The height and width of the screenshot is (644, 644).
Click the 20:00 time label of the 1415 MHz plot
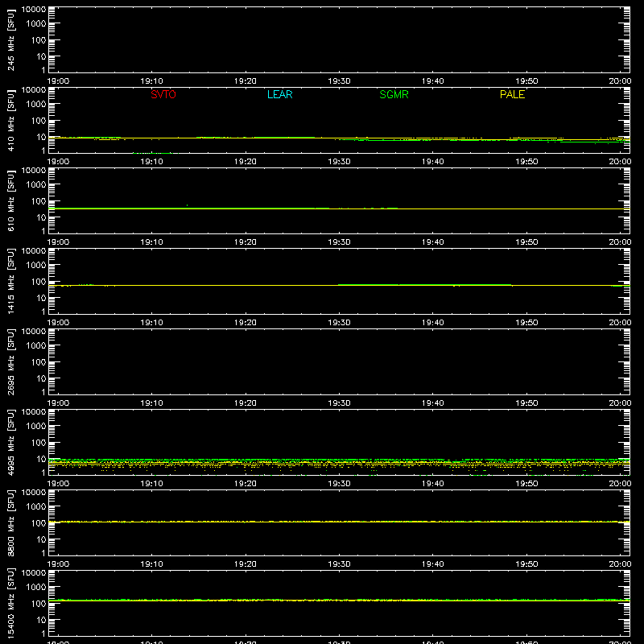coord(620,323)
